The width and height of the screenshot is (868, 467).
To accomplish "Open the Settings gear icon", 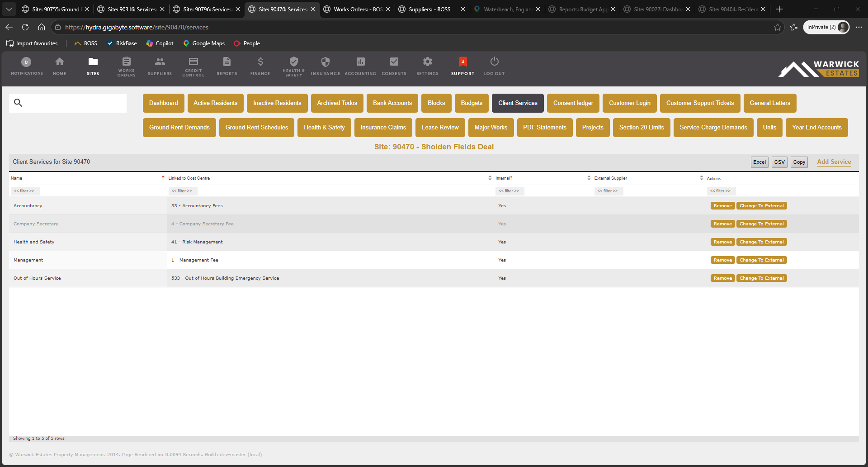I will click(x=428, y=62).
